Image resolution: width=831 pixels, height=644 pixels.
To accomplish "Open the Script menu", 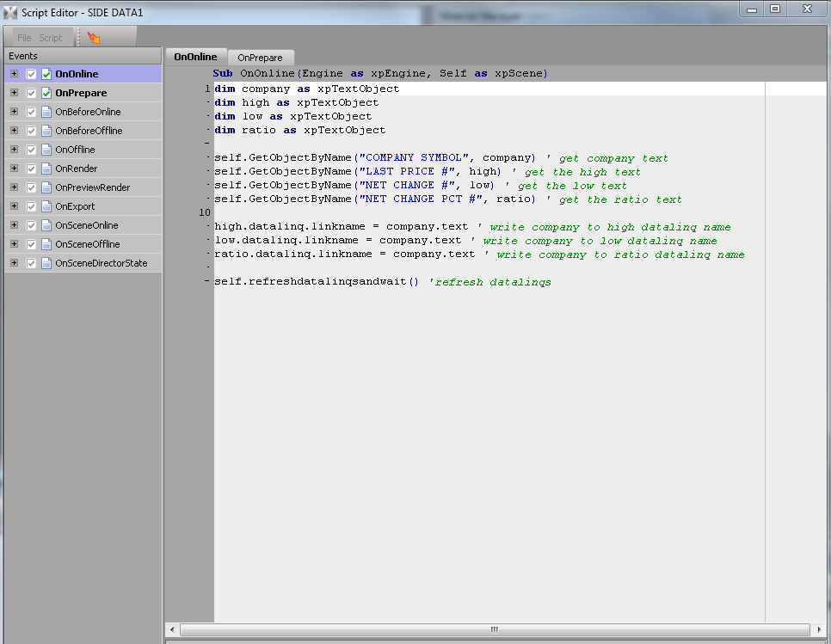I will [51, 38].
